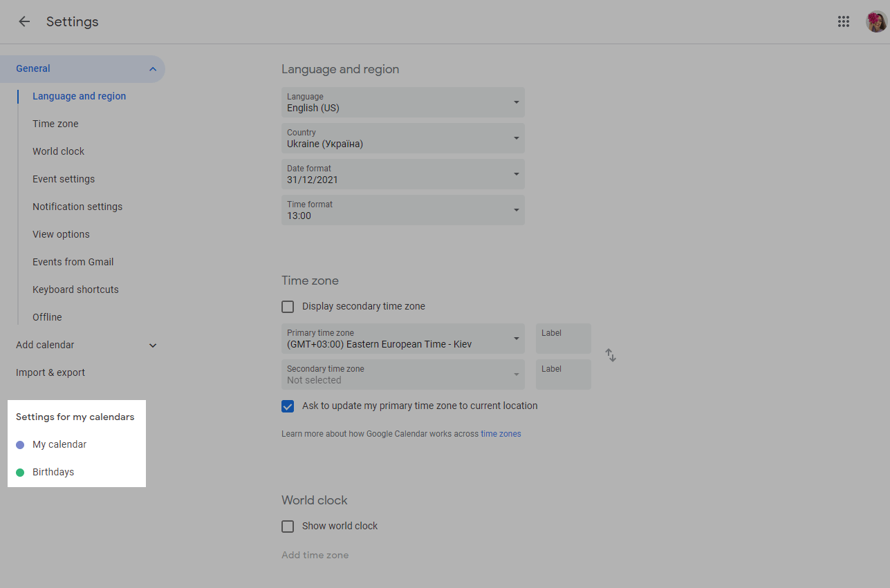Open the Date format dropdown

pos(402,174)
